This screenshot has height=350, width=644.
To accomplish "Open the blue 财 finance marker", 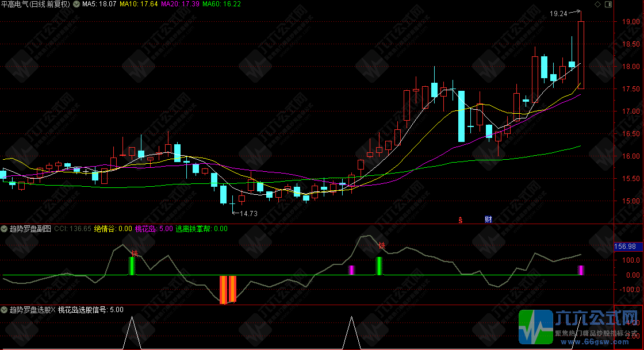I will [488, 220].
